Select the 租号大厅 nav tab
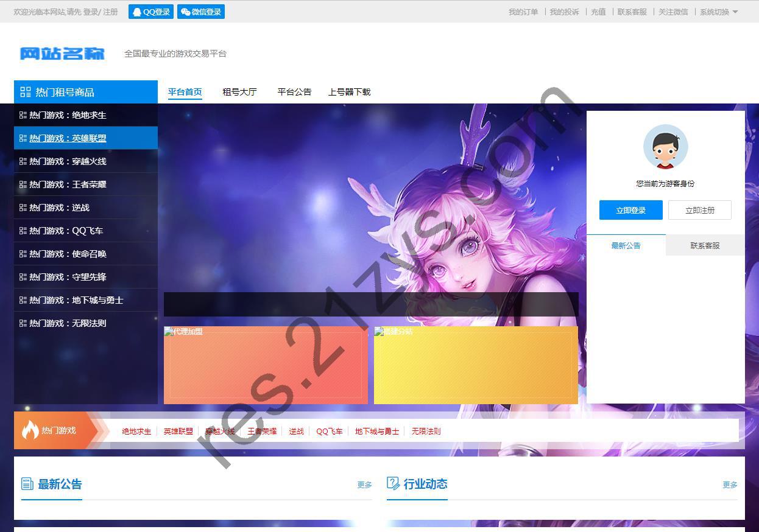The width and height of the screenshot is (759, 532). click(239, 92)
